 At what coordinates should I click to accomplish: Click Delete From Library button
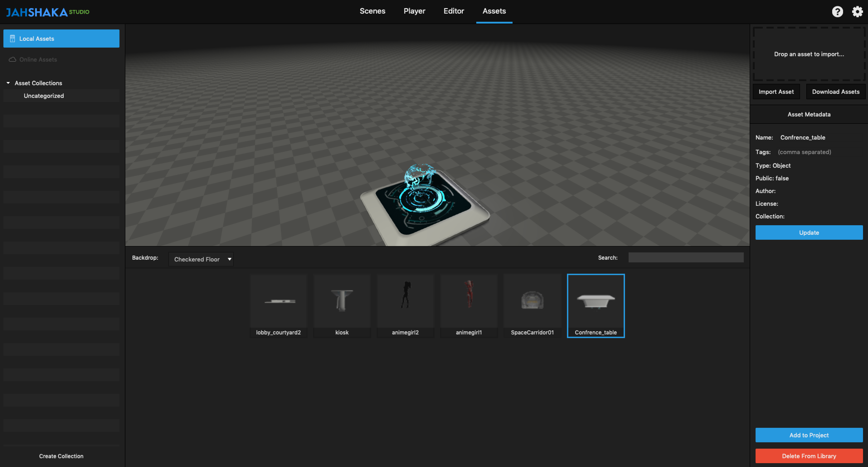[809, 456]
